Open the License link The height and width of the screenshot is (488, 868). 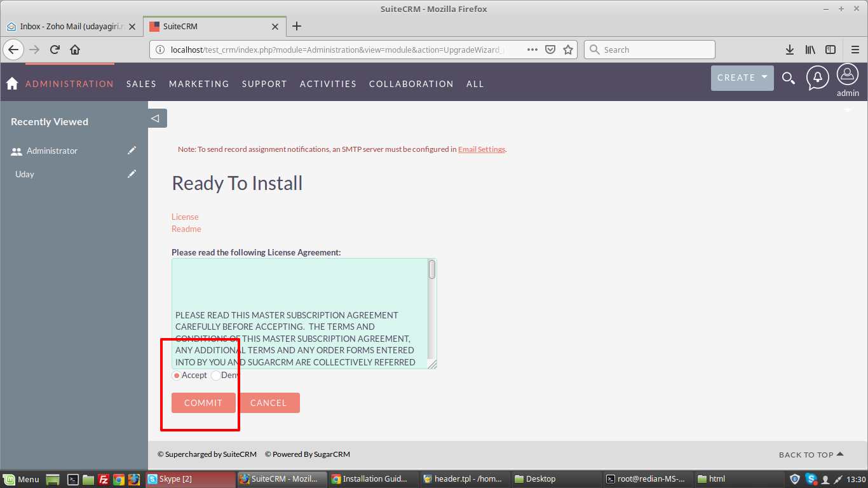point(185,217)
